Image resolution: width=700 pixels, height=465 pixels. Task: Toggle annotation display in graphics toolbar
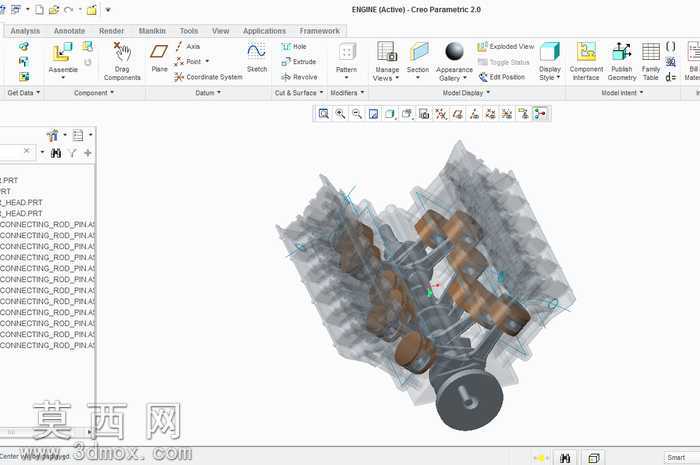523,114
